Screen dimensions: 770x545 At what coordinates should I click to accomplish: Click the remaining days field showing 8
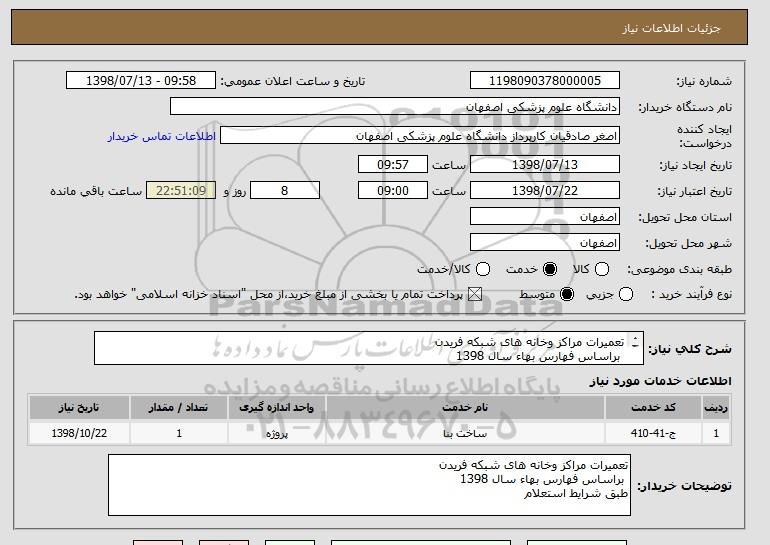[x=285, y=191]
